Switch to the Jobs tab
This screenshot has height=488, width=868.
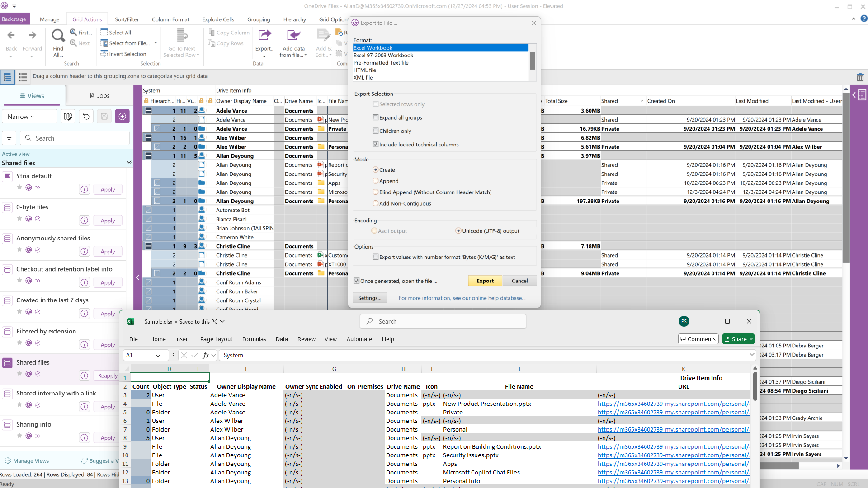[x=99, y=95]
